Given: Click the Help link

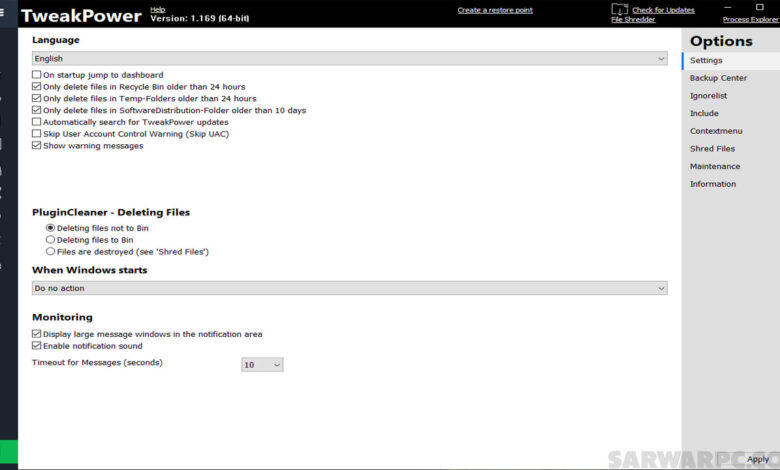Looking at the screenshot, I should click(158, 9).
